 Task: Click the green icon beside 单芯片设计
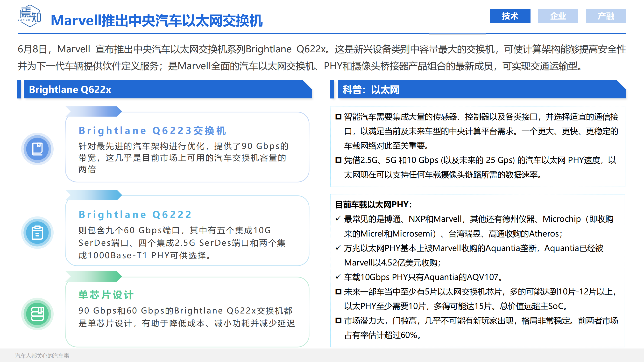(x=37, y=314)
